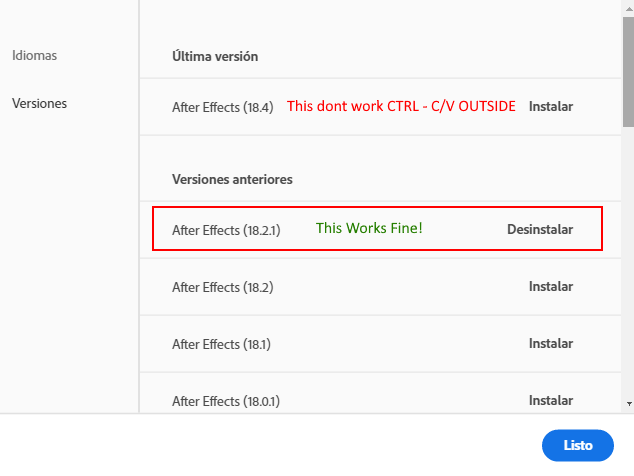
Task: Install After Effects version 18.1
Action: pos(551,344)
